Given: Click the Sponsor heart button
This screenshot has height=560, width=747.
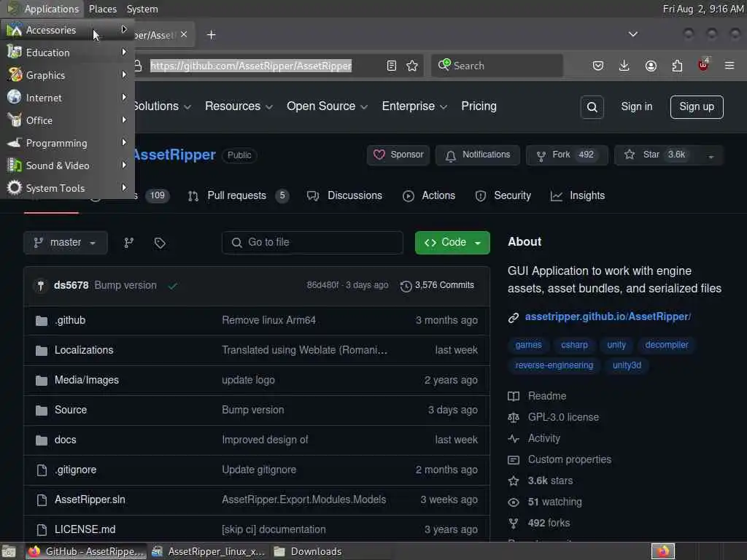Looking at the screenshot, I should (398, 155).
